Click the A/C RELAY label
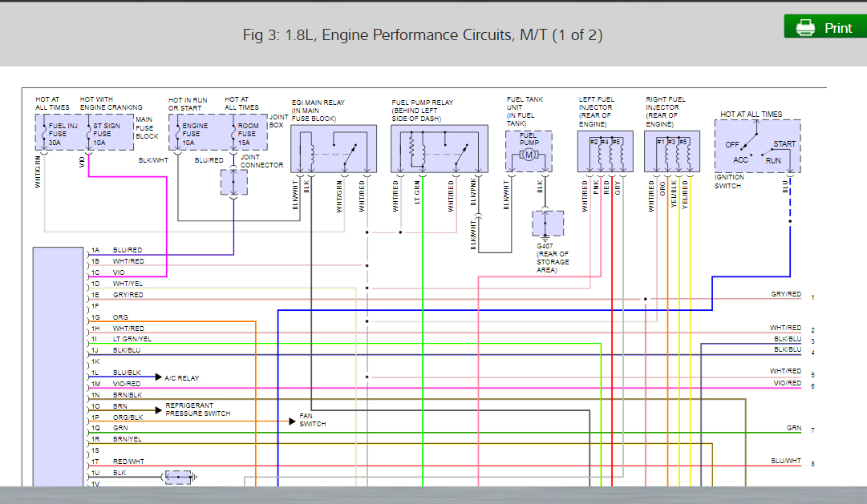Viewport: 867px width, 504px height. pos(182,377)
